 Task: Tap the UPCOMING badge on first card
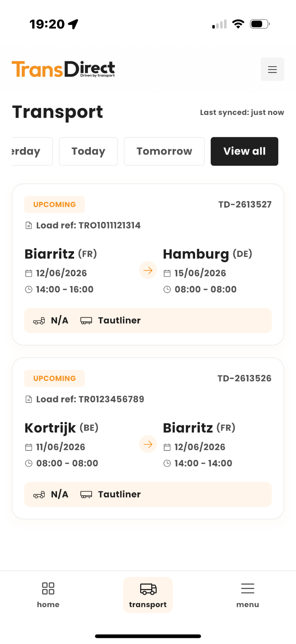pos(55,205)
